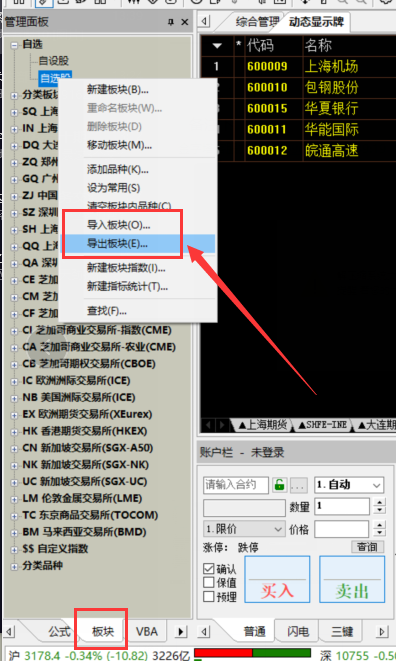Click the 请输入合约 contract input field
Screen dimensions: 396x661
click(x=236, y=485)
